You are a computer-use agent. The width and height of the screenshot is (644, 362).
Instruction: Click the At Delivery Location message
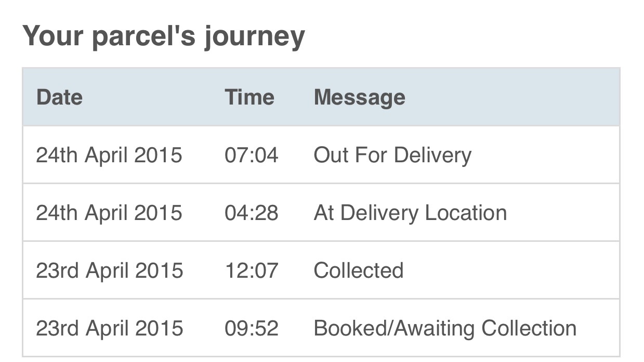pos(410,213)
